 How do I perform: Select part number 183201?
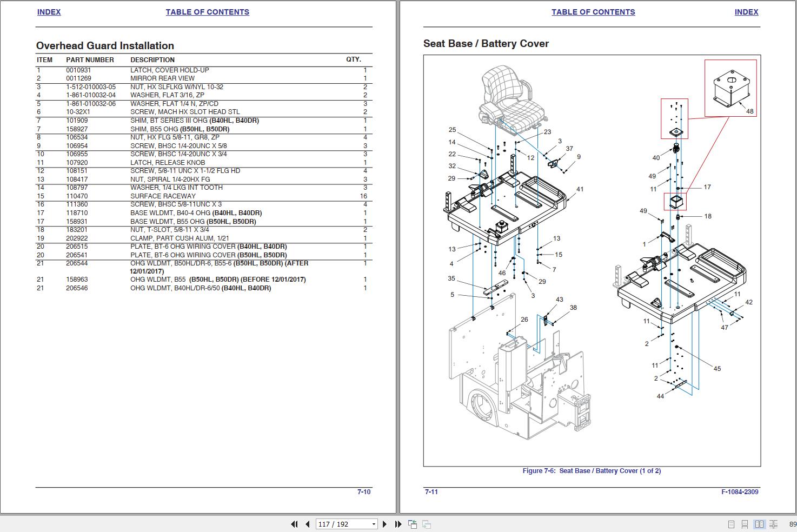point(77,230)
